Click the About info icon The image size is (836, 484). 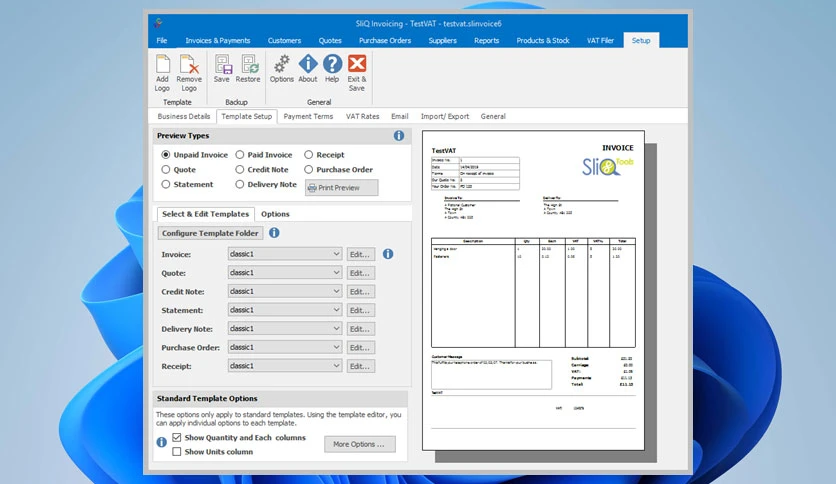(x=308, y=64)
